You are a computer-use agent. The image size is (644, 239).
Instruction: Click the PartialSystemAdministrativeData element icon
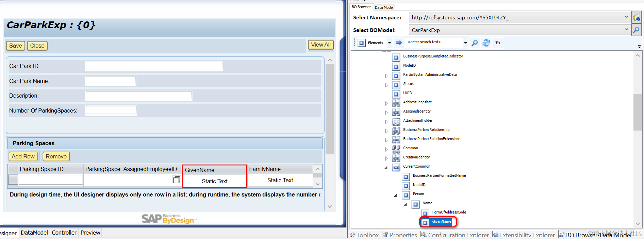click(x=396, y=76)
